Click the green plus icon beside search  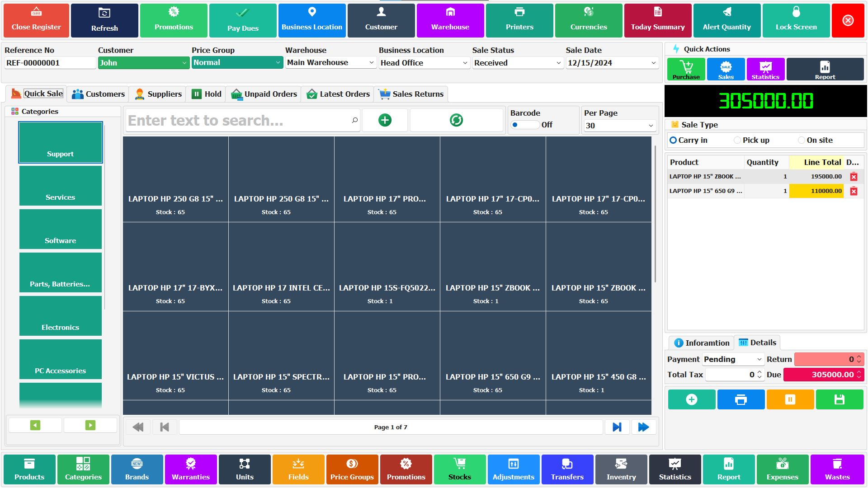tap(385, 120)
